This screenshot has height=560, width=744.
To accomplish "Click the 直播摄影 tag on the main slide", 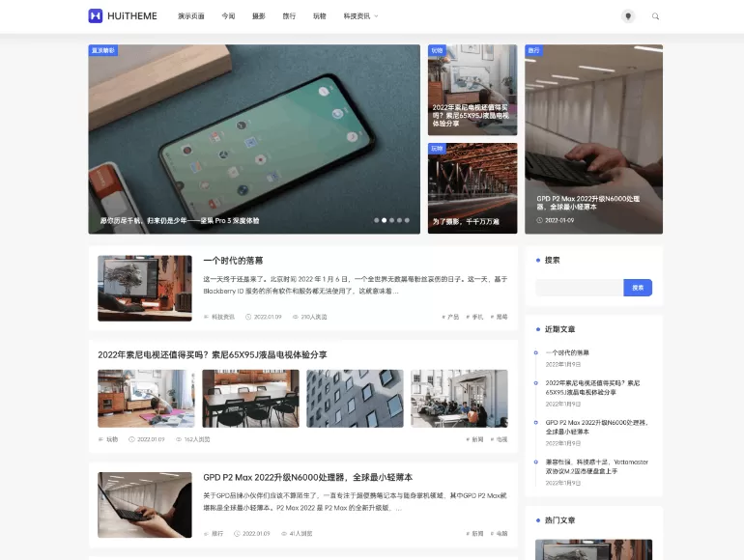I will point(102,50).
